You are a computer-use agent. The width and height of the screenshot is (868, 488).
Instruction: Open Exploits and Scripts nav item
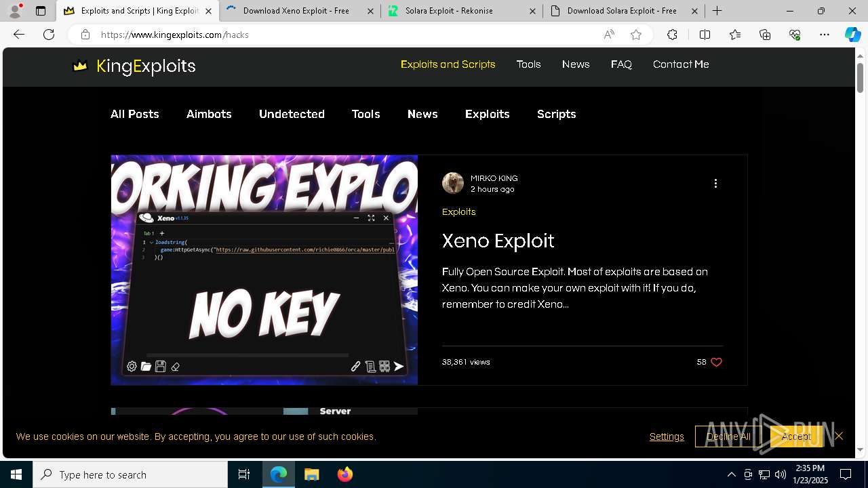pyautogui.click(x=448, y=64)
